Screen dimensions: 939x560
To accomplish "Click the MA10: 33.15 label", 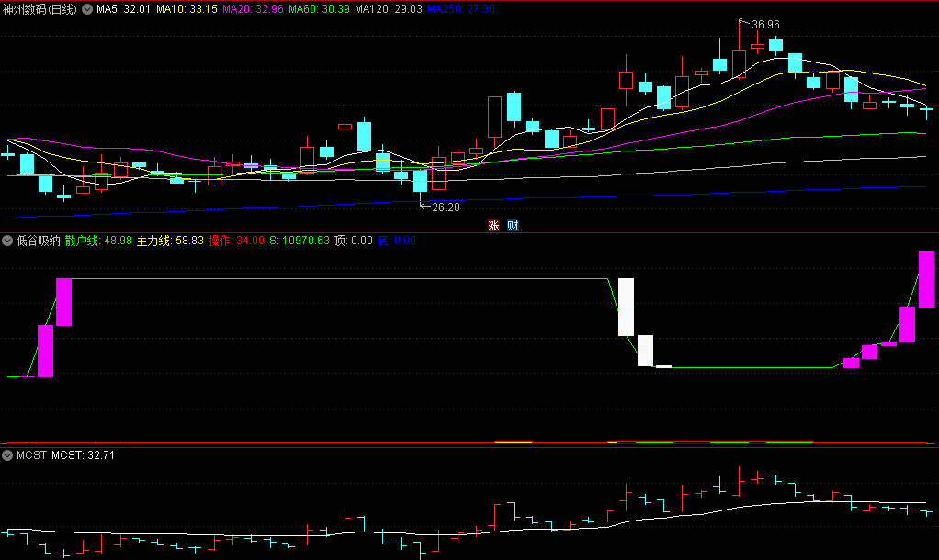I will tap(187, 9).
